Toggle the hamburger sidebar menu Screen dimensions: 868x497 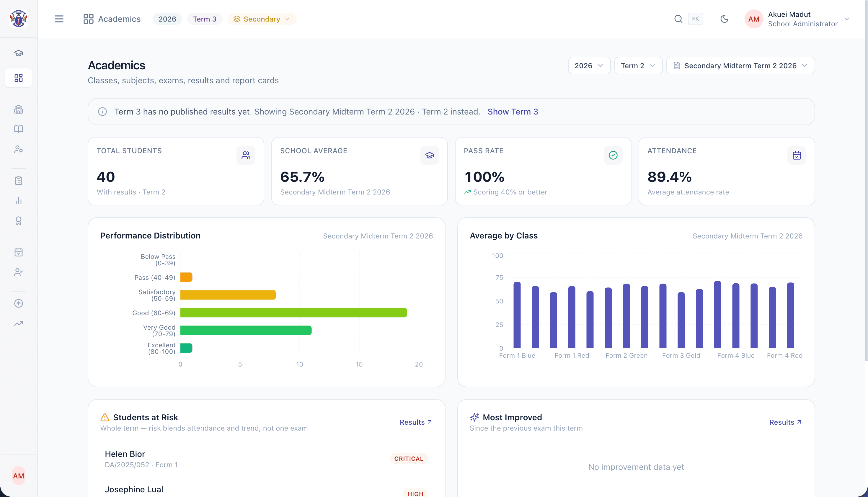pyautogui.click(x=59, y=19)
